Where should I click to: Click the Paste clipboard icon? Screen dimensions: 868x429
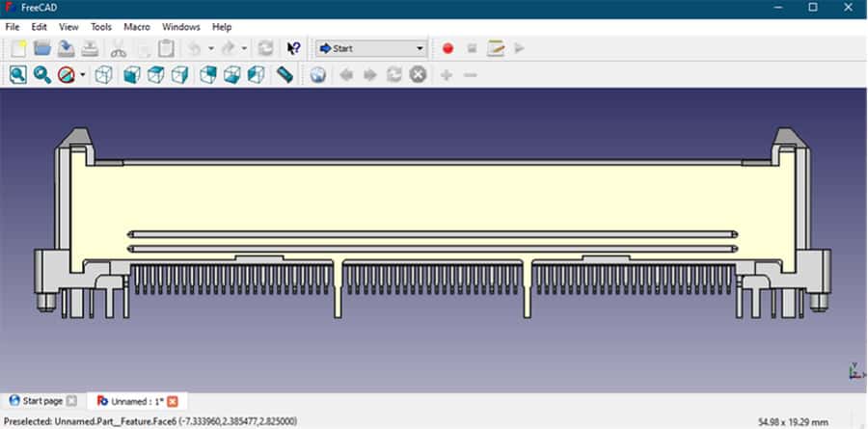[x=166, y=49]
